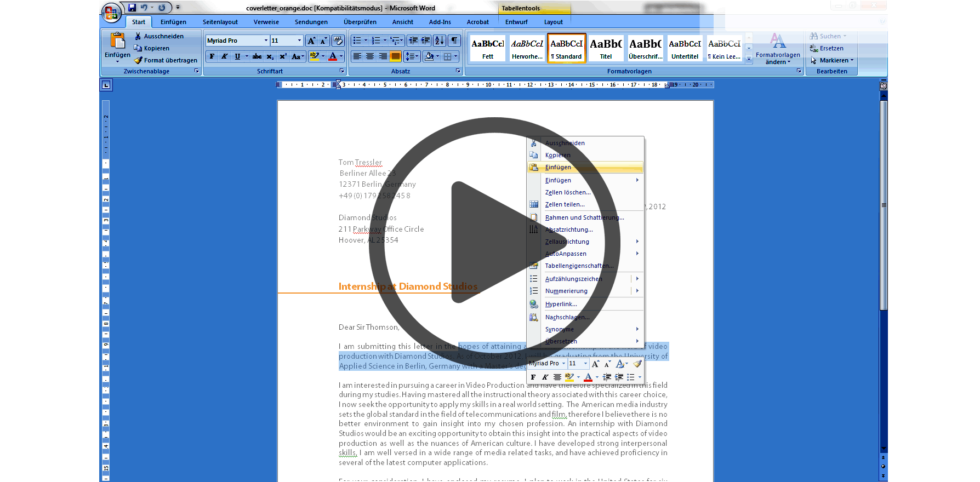Screen dimensions: 980x482
Task: Toggle justified alignment in the ribbon
Action: point(395,56)
